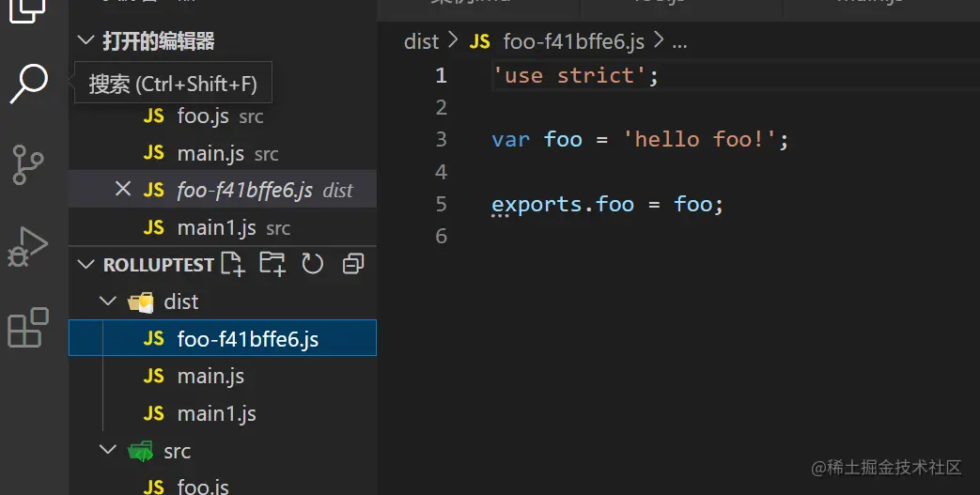
Task: Select main1.js src in open editors
Action: click(x=216, y=227)
